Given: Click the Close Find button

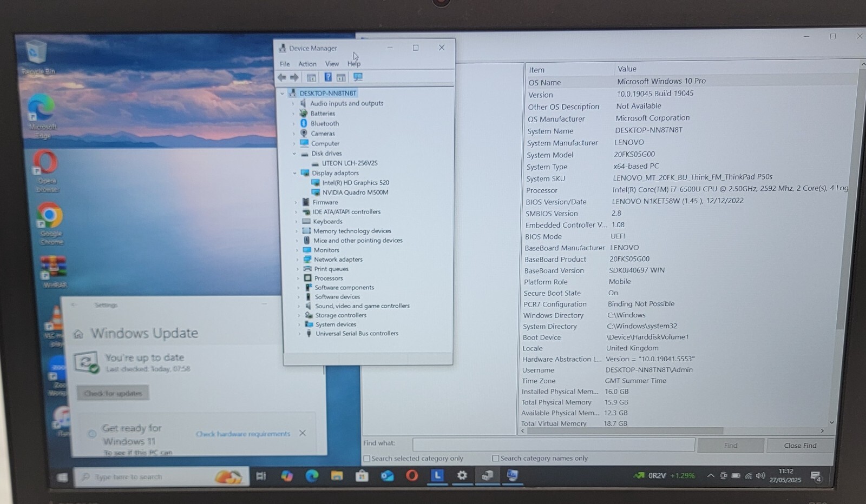Looking at the screenshot, I should click(x=800, y=446).
